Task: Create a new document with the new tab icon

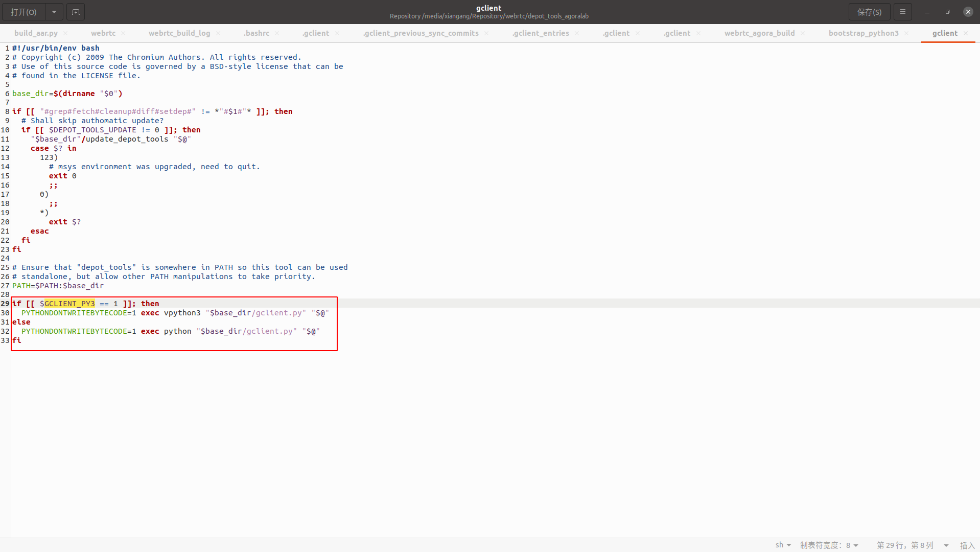Action: [x=76, y=12]
